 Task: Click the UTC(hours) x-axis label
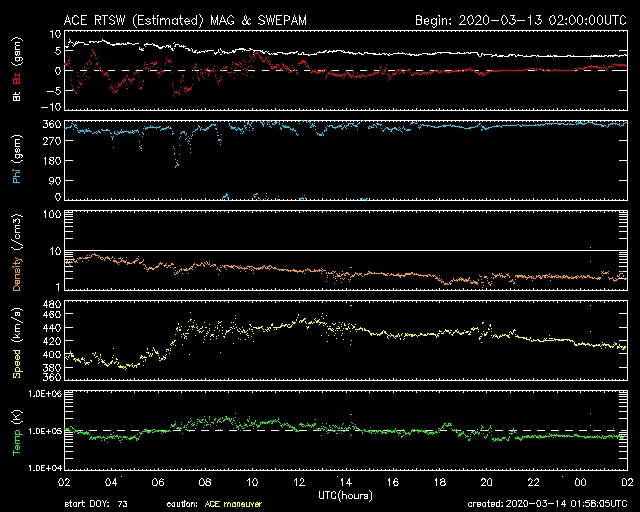pos(345,495)
